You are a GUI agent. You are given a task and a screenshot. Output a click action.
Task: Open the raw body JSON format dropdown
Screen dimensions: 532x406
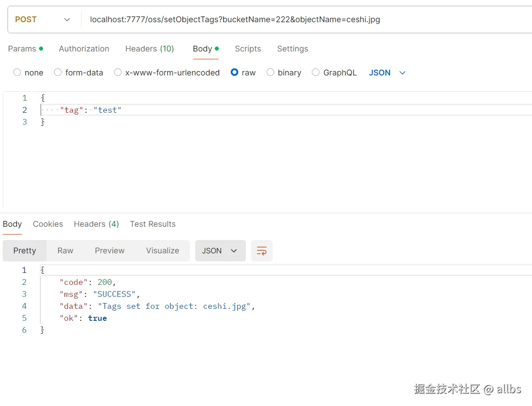point(387,73)
